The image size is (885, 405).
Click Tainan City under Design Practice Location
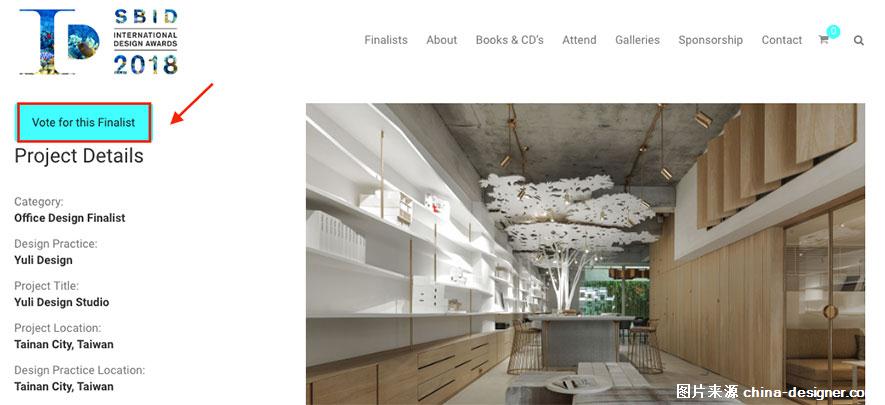pyautogui.click(x=64, y=386)
